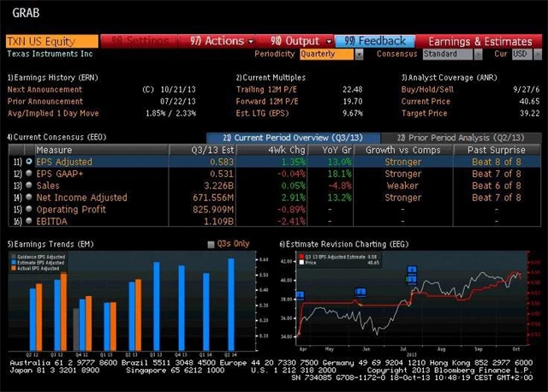The image size is (548, 392).
Task: Switch to Current Period Overview tab
Action: tap(291, 138)
